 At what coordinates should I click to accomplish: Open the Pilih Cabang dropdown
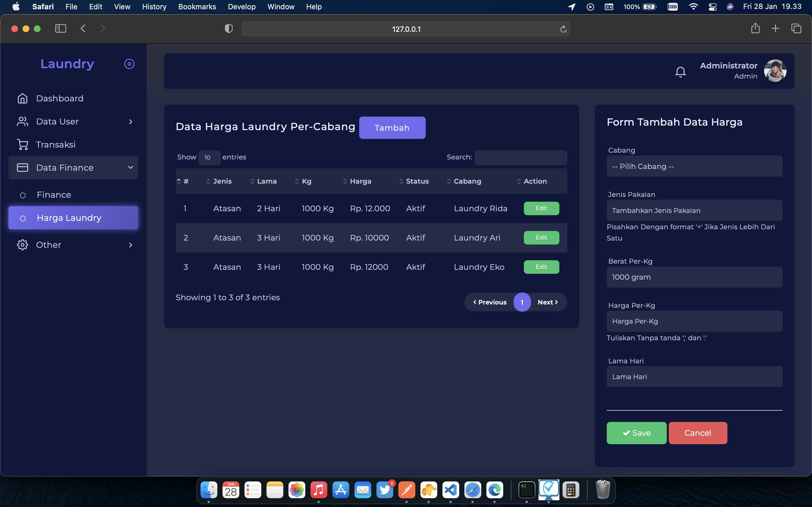click(x=694, y=166)
